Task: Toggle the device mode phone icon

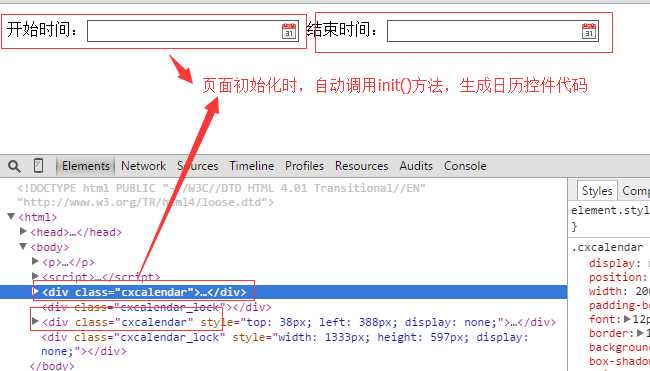Action: [39, 165]
